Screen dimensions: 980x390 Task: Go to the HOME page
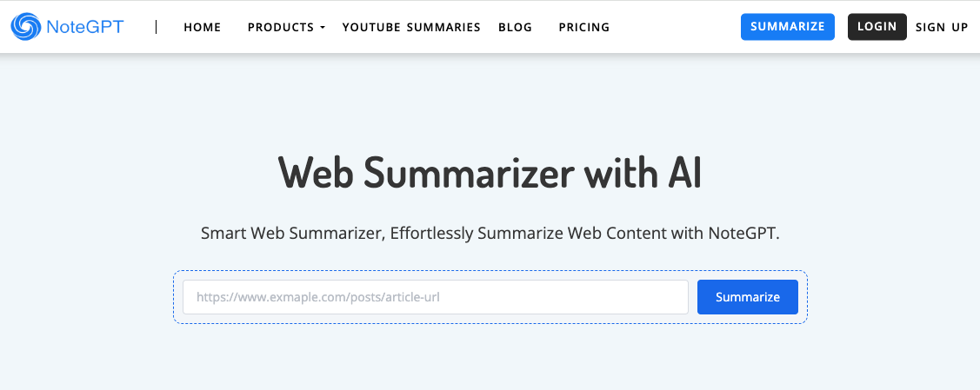pyautogui.click(x=203, y=27)
